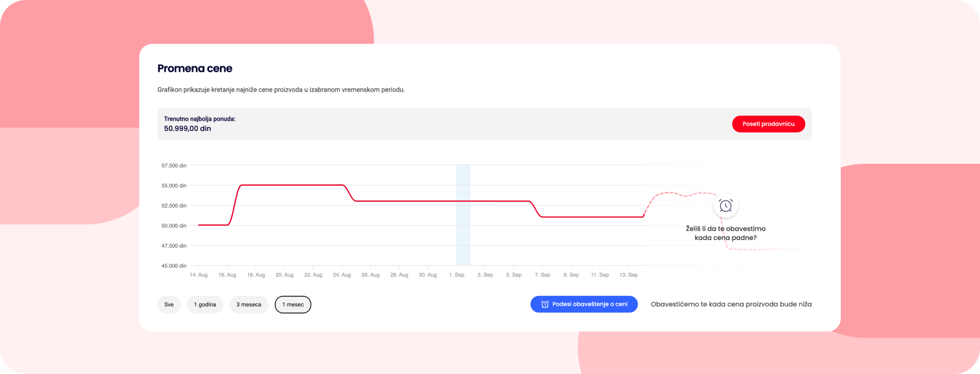Click the "52.500 din" axis label
Image resolution: width=980 pixels, height=374 pixels.
174,206
